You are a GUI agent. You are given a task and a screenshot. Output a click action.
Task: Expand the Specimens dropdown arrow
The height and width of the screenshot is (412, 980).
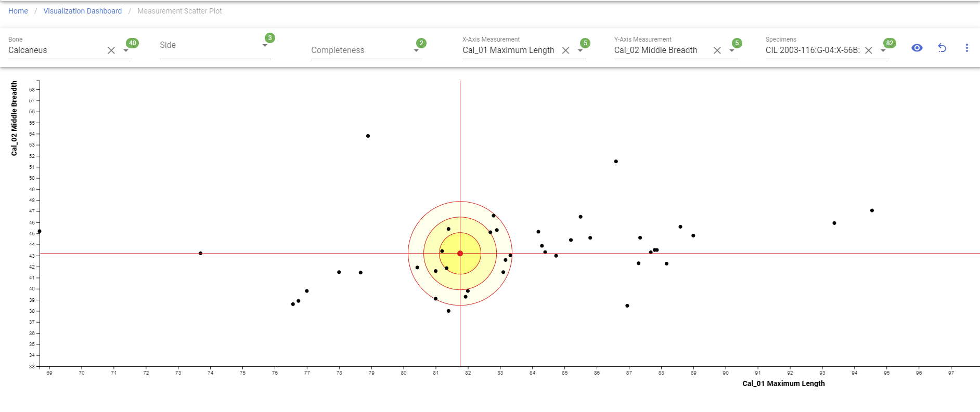click(x=883, y=50)
